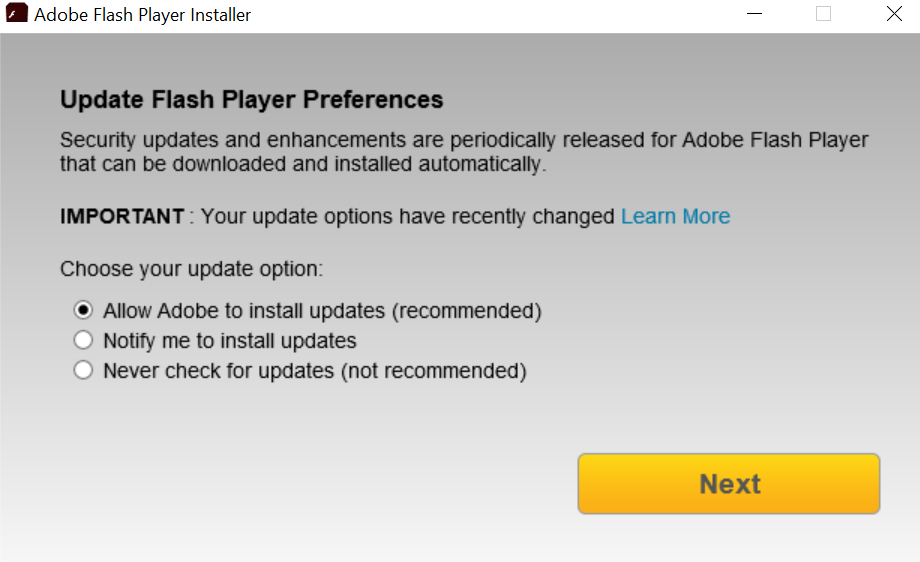920x562 pixels.
Task: Click the 'Adobe Flash Player Installer' title text
Action: [143, 15]
